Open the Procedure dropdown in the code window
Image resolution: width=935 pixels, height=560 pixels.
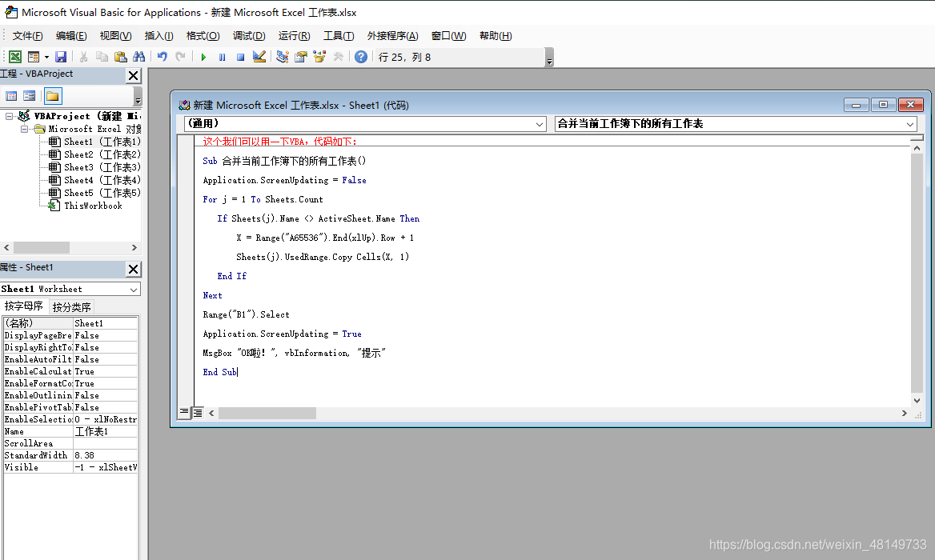pyautogui.click(x=910, y=124)
